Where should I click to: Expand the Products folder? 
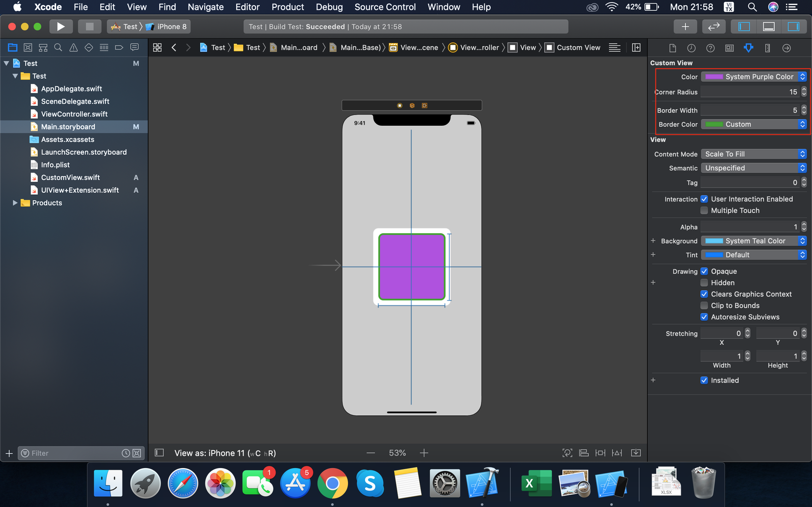tap(15, 203)
